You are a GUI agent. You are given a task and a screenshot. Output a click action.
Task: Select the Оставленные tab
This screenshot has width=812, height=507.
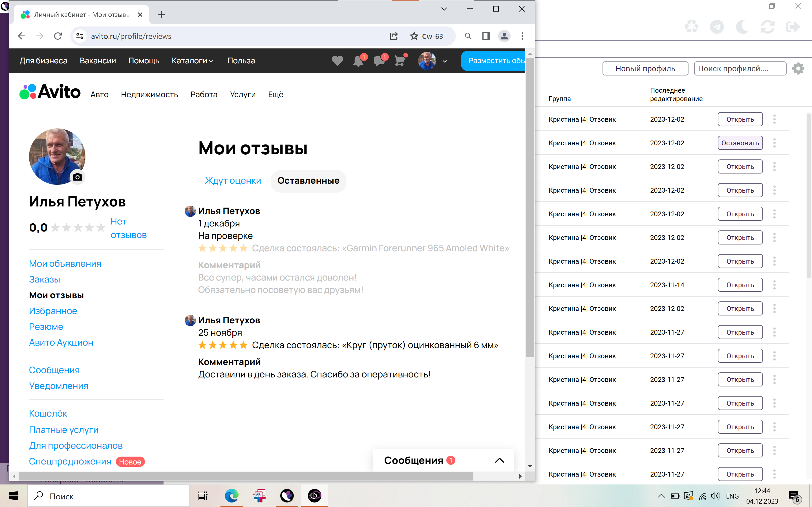(x=308, y=181)
